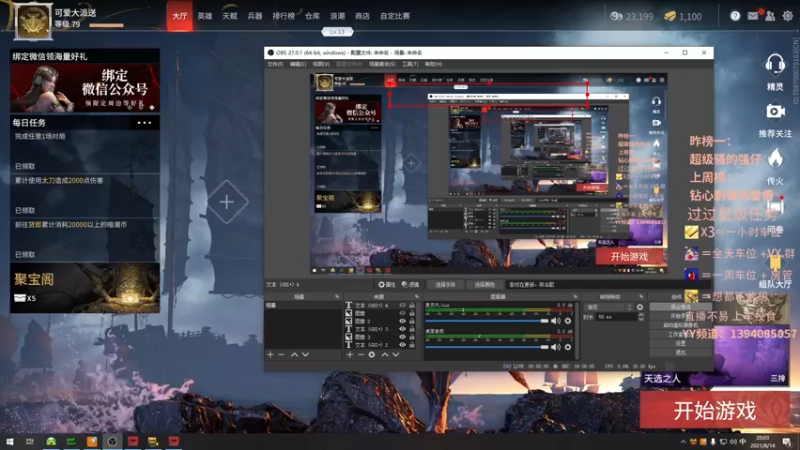
Task: Open filters for the selected OBS source
Action: [410, 285]
